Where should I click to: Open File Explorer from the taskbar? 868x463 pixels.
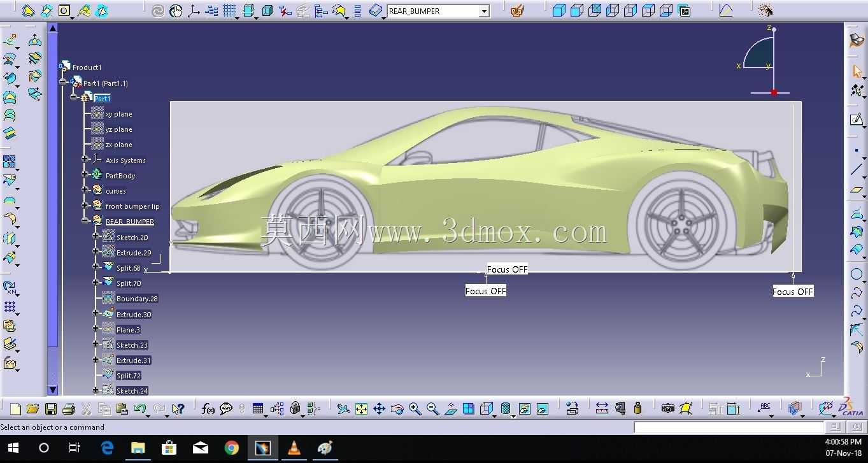coord(138,448)
